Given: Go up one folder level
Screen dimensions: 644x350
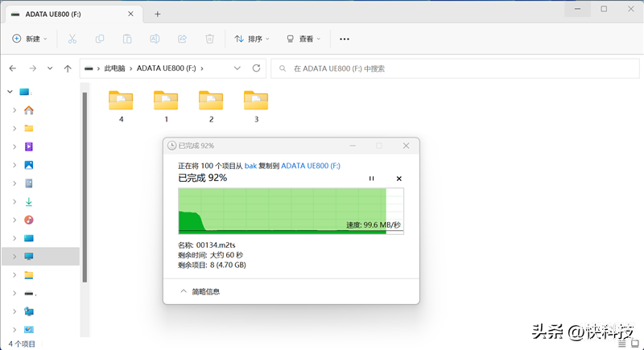Looking at the screenshot, I should 68,68.
